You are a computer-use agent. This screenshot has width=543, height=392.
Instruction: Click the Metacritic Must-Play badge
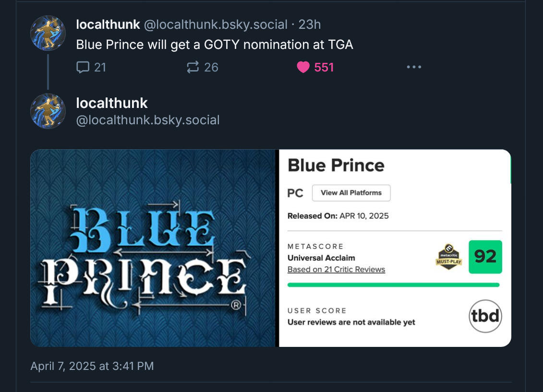[448, 257]
